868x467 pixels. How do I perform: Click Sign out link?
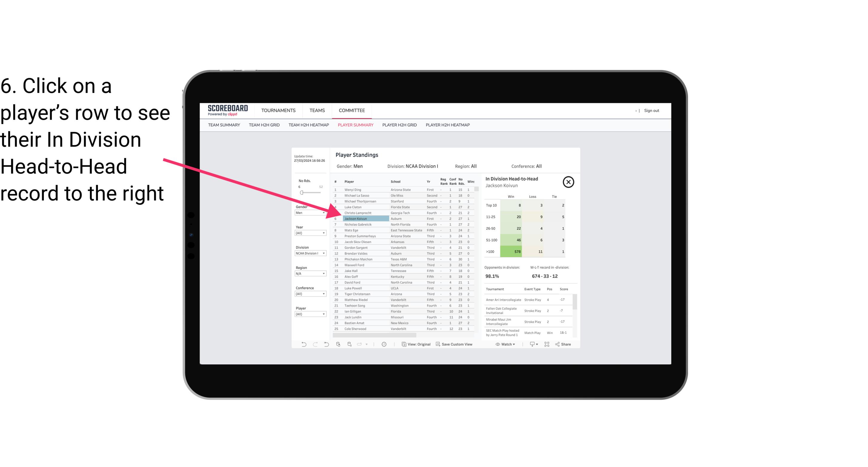click(651, 110)
